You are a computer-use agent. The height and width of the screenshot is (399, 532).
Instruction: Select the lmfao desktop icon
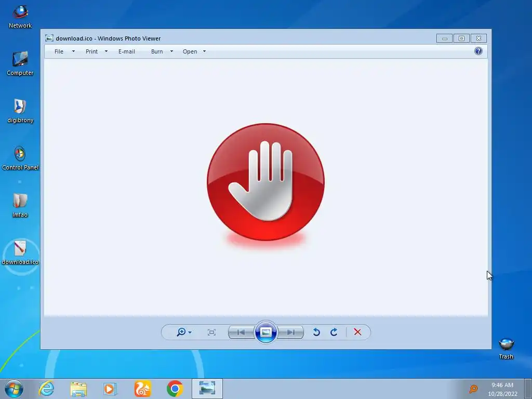point(20,205)
